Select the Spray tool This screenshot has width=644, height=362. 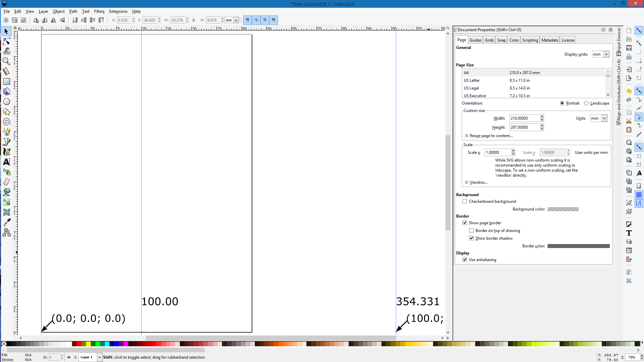pyautogui.click(x=6, y=172)
